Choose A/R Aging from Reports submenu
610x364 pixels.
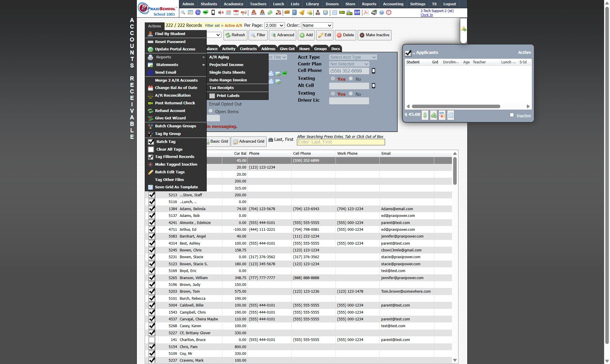click(219, 57)
